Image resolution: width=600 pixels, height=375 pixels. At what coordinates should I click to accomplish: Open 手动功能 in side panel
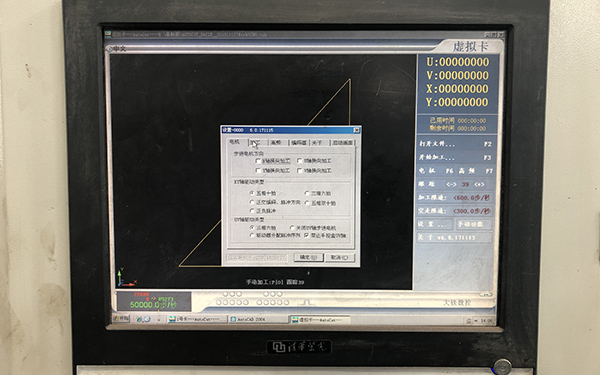point(474,224)
